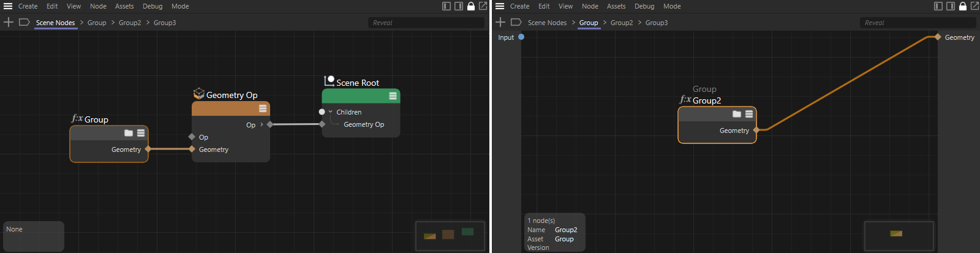This screenshot has width=980, height=253.
Task: Toggle the lock icon in left editor
Action: (470, 6)
